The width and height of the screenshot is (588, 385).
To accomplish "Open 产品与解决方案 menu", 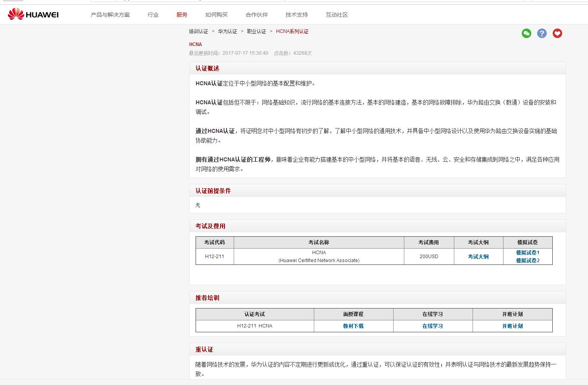I will (110, 15).
